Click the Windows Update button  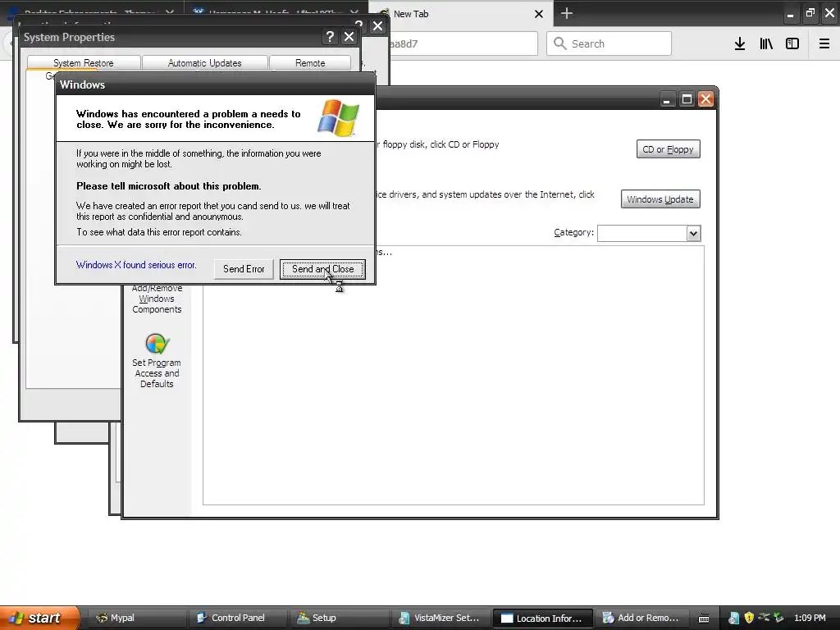(660, 199)
